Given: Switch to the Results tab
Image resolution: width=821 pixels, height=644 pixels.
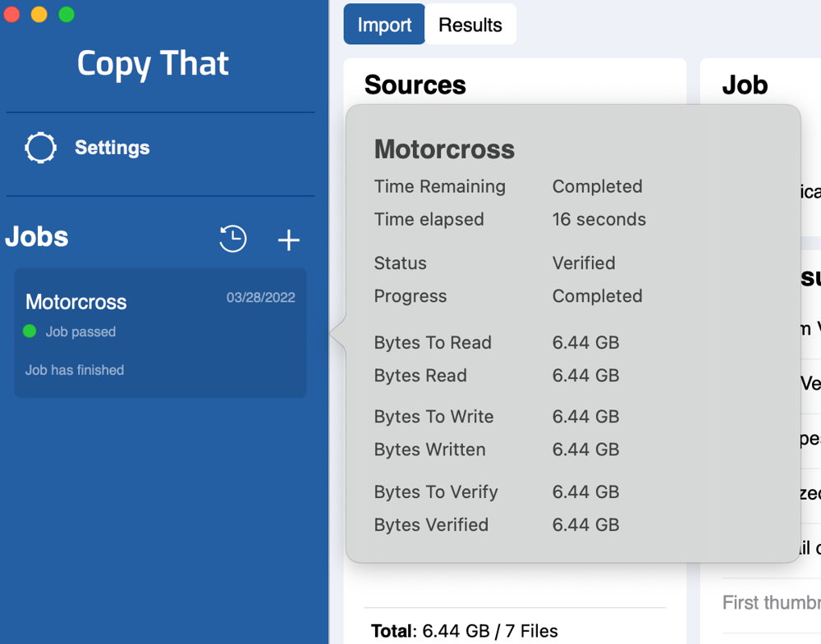Looking at the screenshot, I should tap(470, 25).
